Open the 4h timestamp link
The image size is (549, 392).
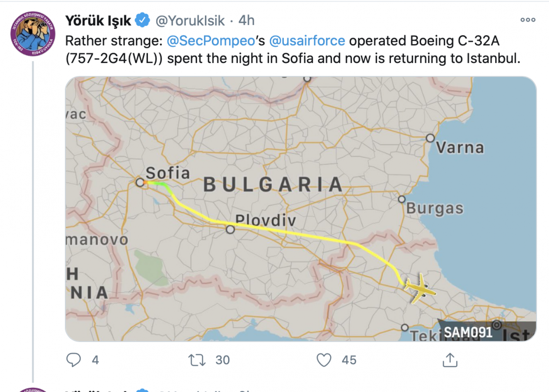[246, 20]
